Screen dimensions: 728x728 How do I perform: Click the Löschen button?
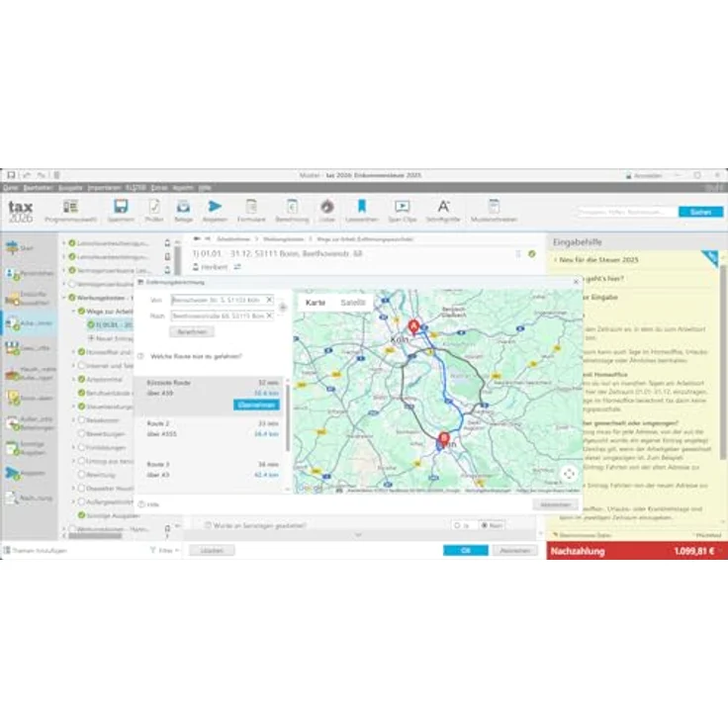212,550
